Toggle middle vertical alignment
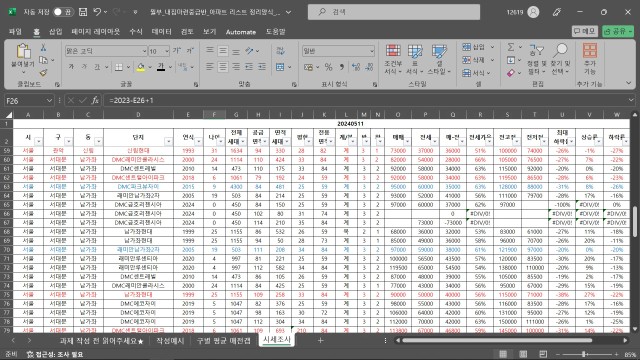Screen dimensions: 640x360 [223, 51]
